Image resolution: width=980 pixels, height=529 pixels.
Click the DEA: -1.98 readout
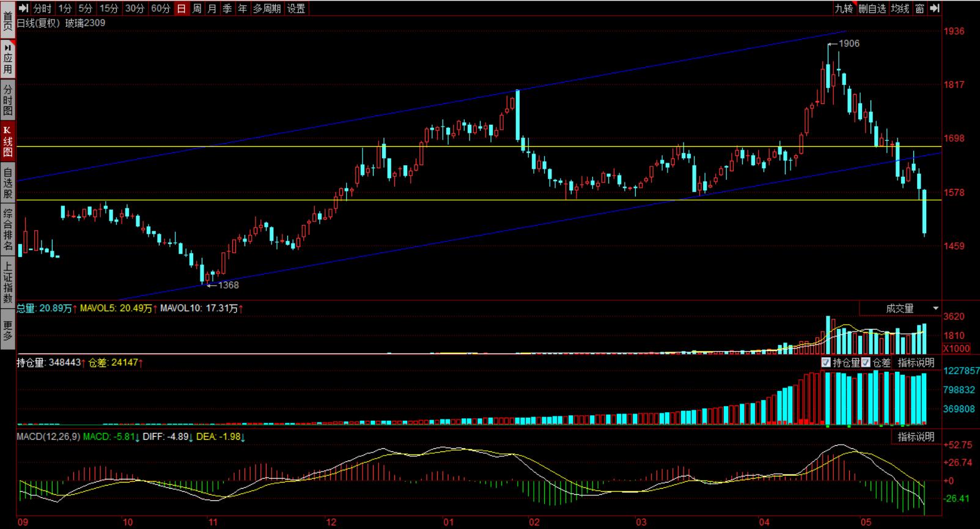[222, 437]
